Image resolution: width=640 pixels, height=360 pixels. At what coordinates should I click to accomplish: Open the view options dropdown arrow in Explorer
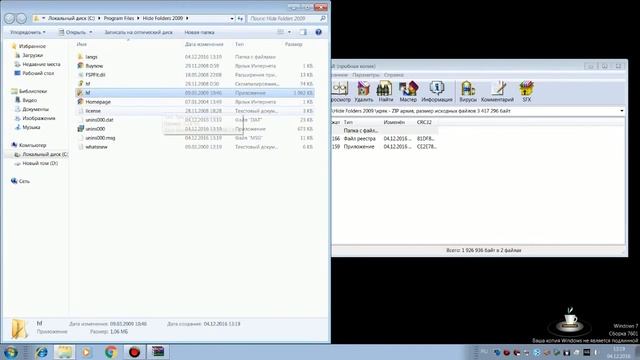click(289, 32)
